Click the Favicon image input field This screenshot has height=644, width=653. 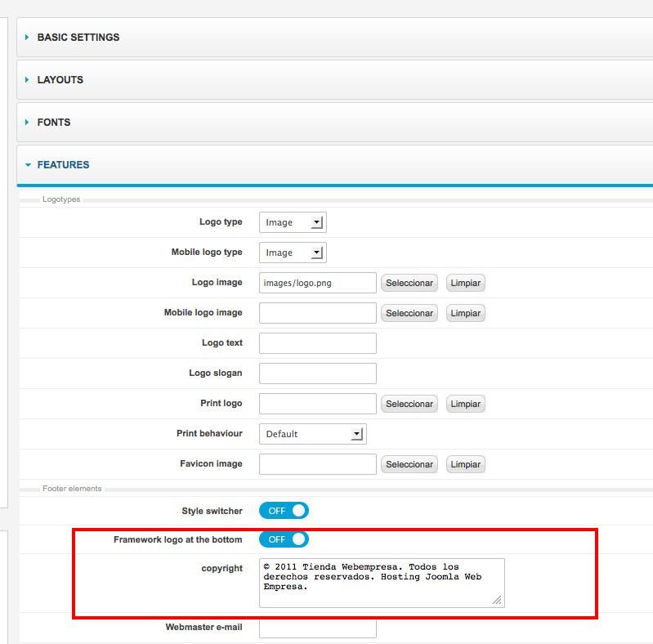click(x=318, y=464)
